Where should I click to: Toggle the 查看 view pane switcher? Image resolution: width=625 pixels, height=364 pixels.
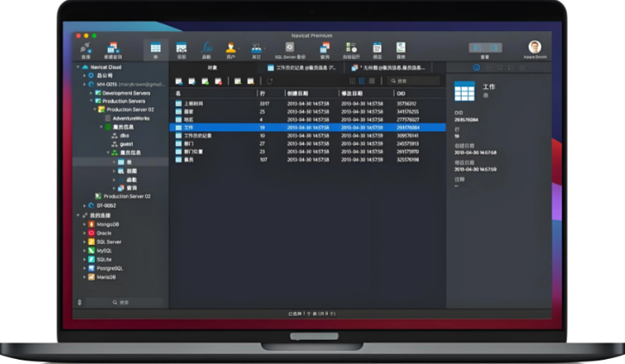pos(486,47)
